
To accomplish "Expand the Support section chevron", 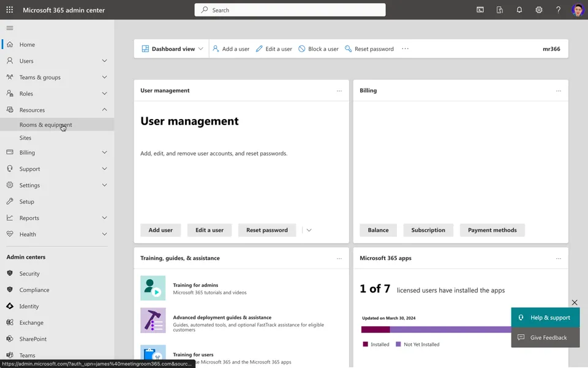I will click(104, 169).
